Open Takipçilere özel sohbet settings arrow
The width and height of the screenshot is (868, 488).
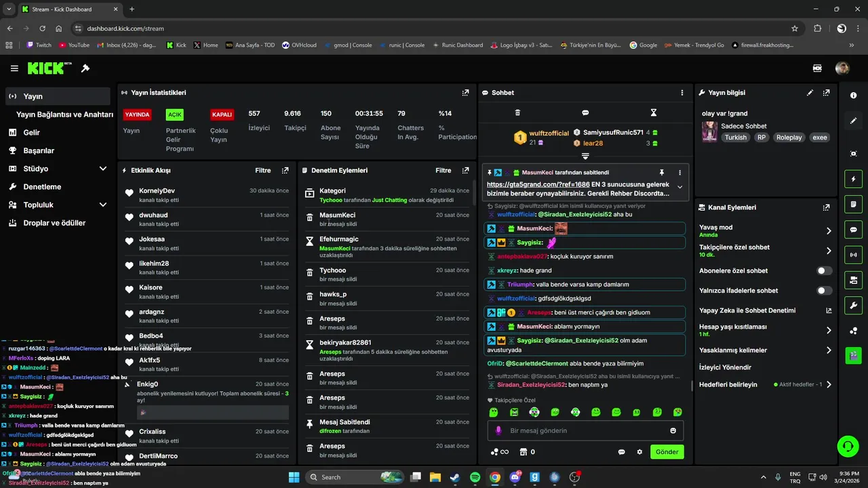pyautogui.click(x=829, y=251)
